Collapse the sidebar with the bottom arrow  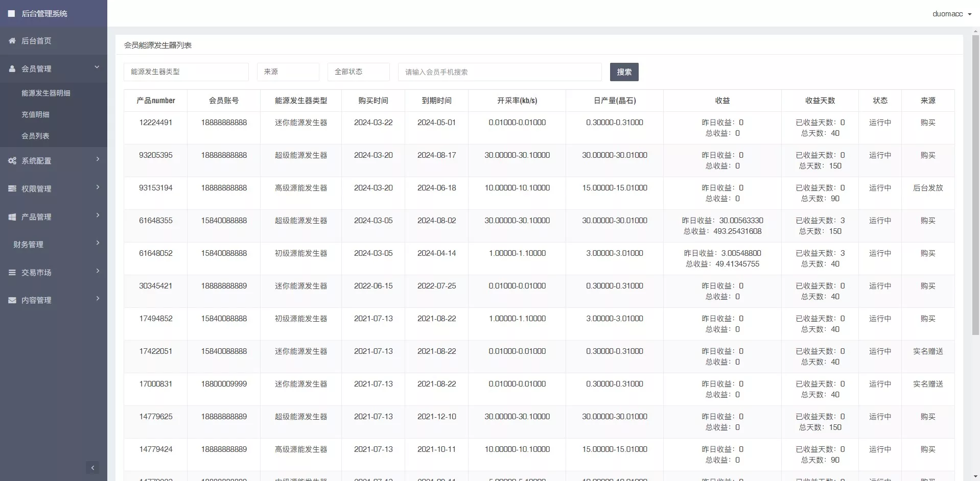click(92, 468)
